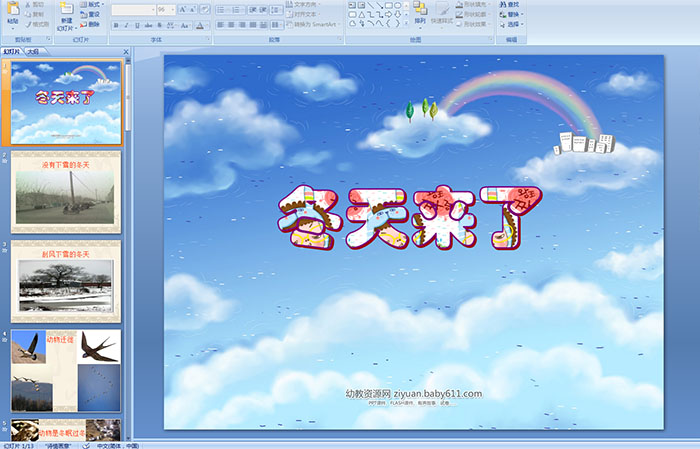Increase font size with the grow-font A icon
The height and width of the screenshot is (449, 700).
tap(183, 9)
